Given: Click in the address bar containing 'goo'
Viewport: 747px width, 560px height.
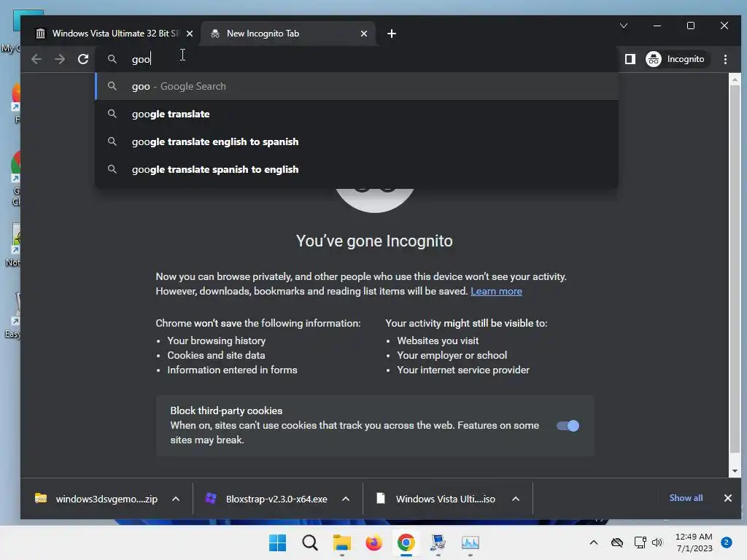Looking at the screenshot, I should (x=357, y=59).
